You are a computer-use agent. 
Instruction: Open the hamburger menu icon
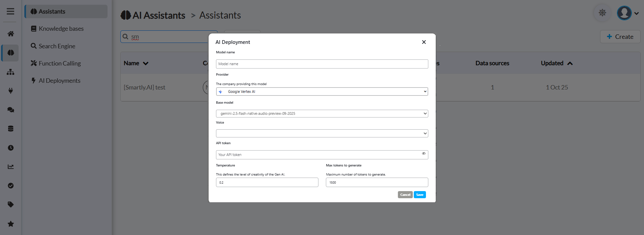click(10, 11)
